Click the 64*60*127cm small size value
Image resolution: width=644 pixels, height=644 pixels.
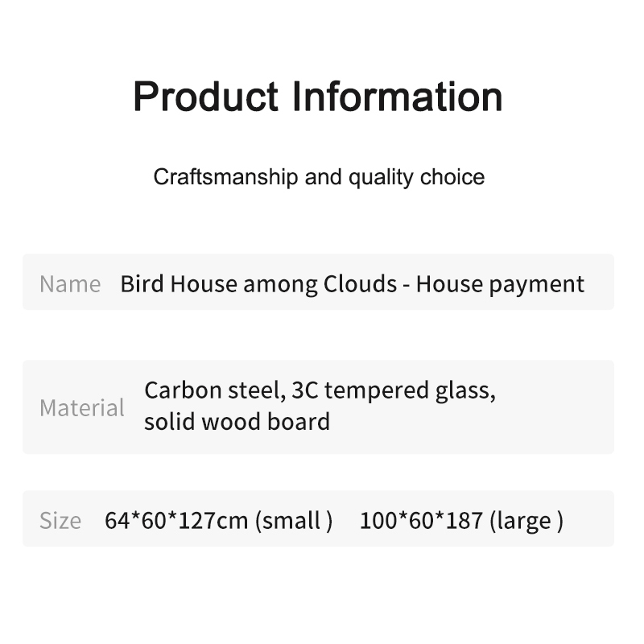177,520
